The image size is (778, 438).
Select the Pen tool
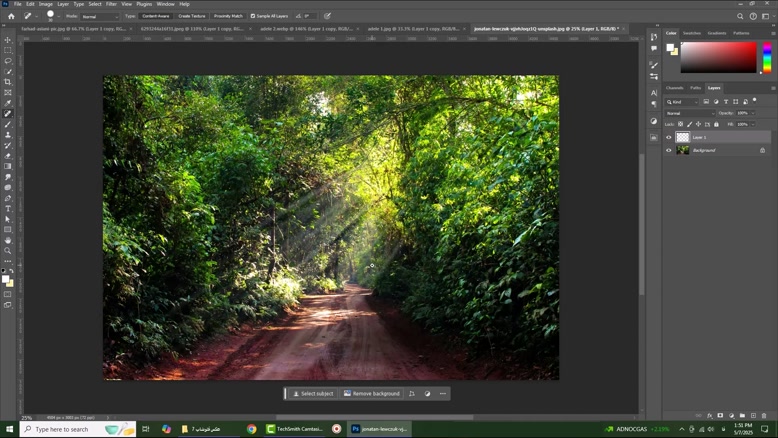7,198
